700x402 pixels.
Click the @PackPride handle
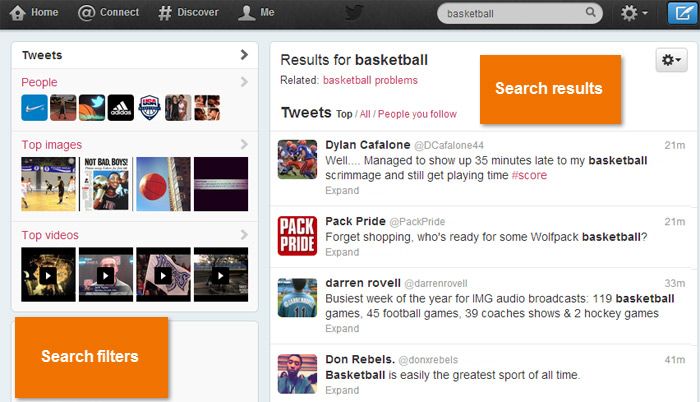tap(417, 222)
